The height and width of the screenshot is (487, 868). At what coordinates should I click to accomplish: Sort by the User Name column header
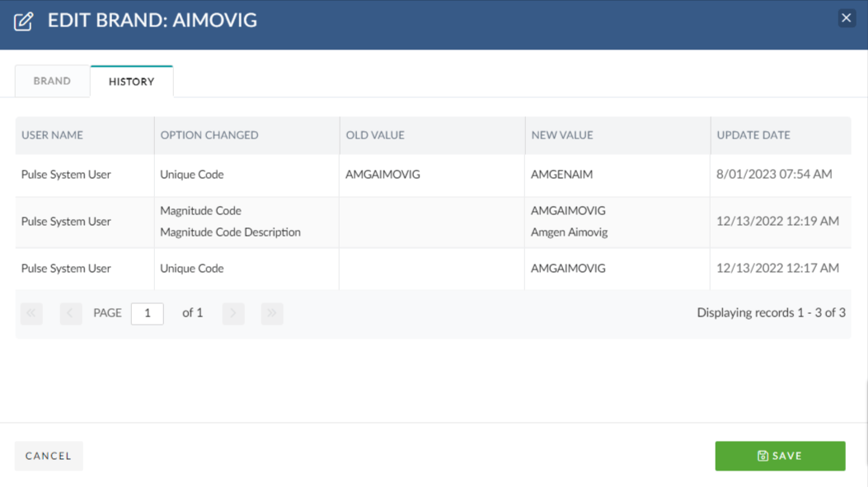85,135
